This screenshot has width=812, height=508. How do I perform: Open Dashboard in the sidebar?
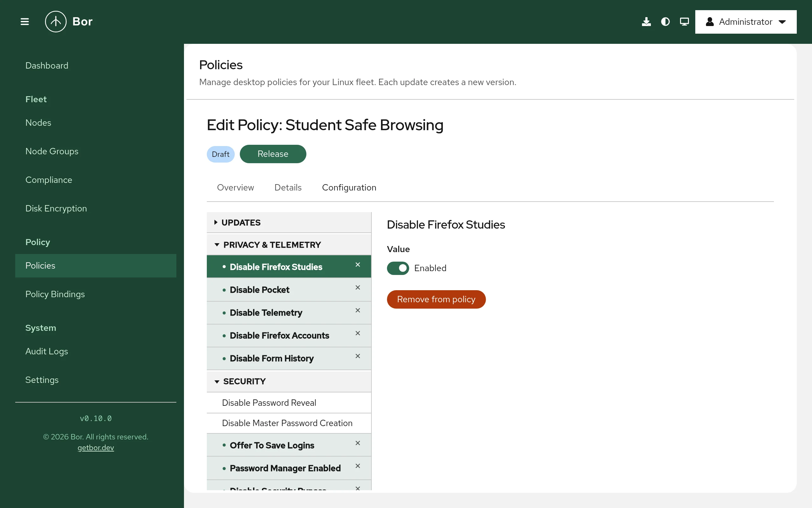coord(95,65)
